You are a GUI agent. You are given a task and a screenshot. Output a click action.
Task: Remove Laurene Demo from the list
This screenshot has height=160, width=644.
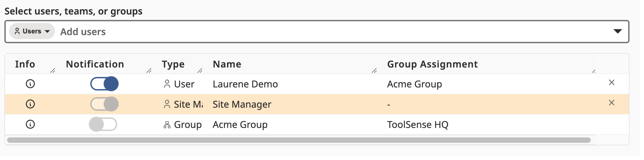612,82
